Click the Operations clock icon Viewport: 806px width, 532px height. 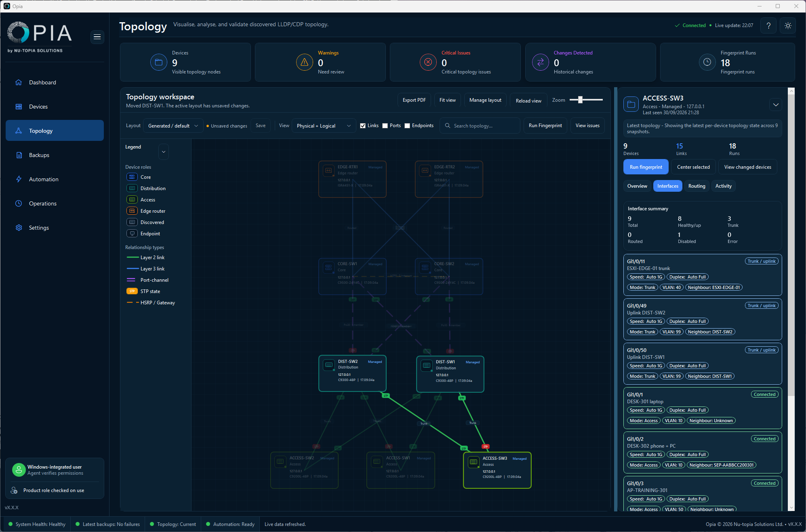pos(19,203)
